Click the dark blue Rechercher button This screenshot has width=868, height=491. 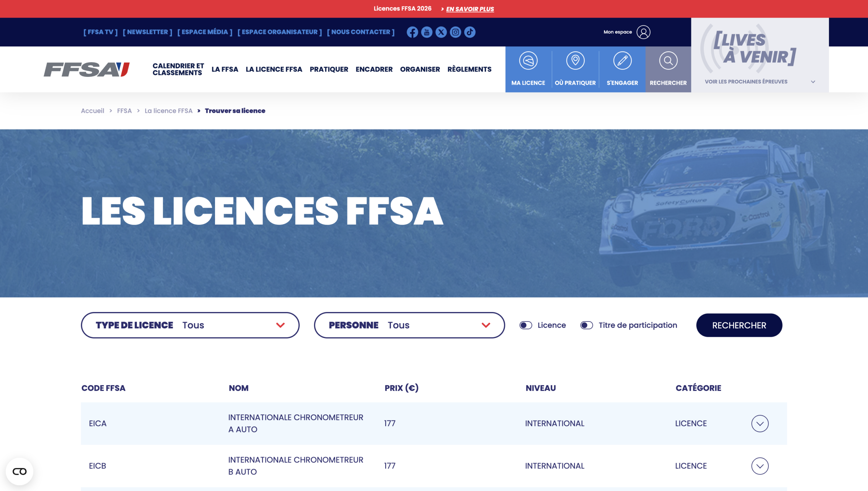pyautogui.click(x=739, y=325)
